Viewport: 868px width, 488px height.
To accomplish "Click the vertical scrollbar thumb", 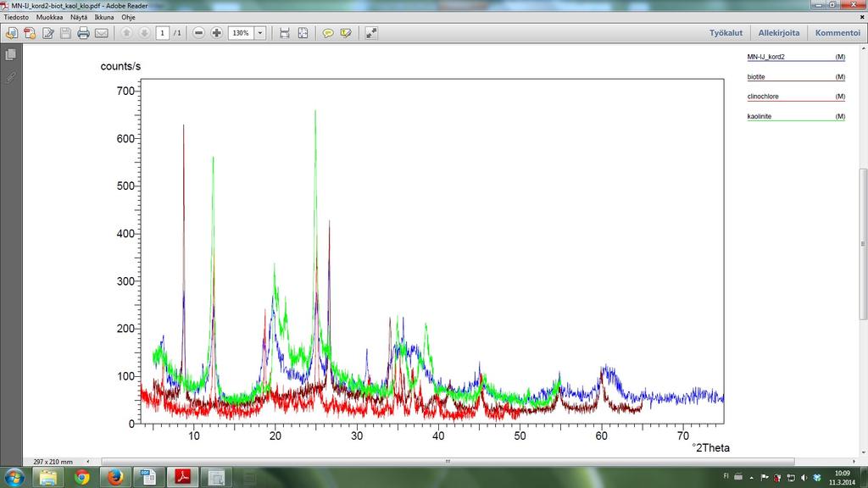I will coord(862,244).
